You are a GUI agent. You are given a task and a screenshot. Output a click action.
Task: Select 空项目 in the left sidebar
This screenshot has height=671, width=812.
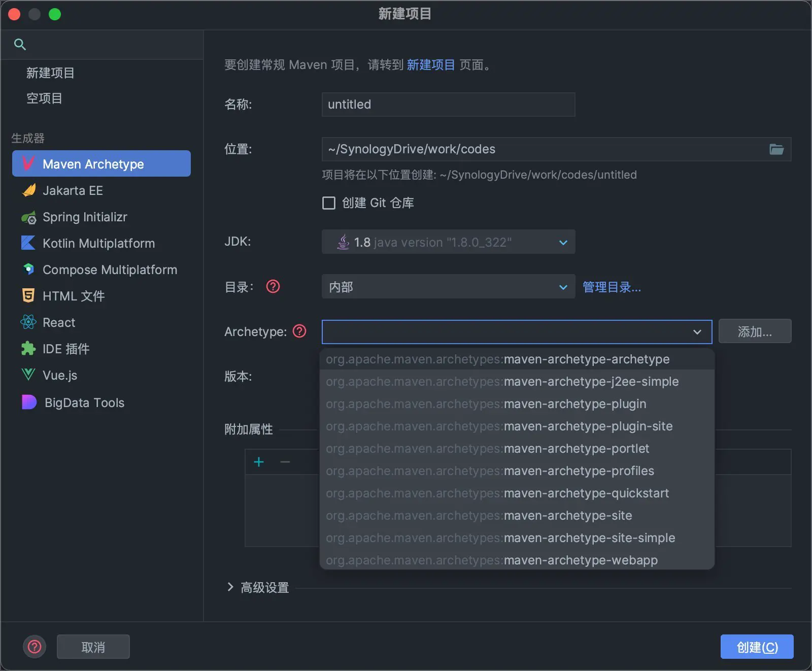45,98
